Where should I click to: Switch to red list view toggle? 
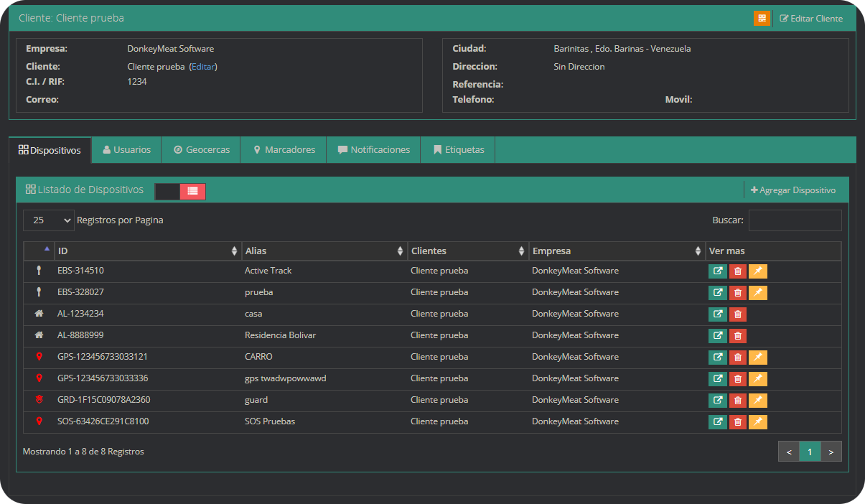point(192,191)
